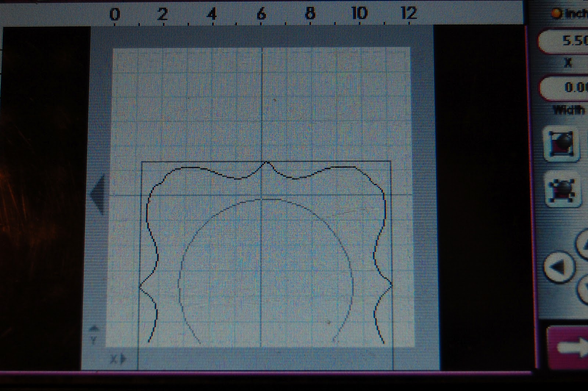The width and height of the screenshot is (588, 391).
Task: Click the X axis indicator on the mat
Action: click(x=119, y=359)
